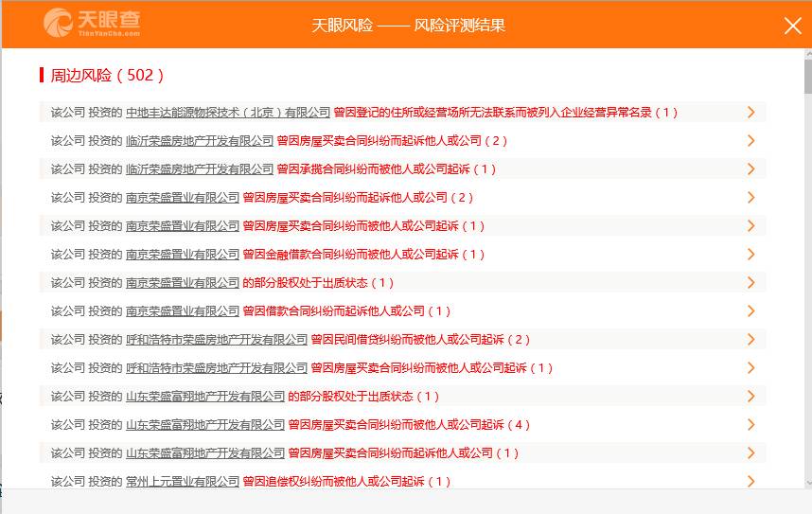
Task: Open 山东荣盛富翔 link in 起诉他人(1) row
Action: click(x=205, y=453)
